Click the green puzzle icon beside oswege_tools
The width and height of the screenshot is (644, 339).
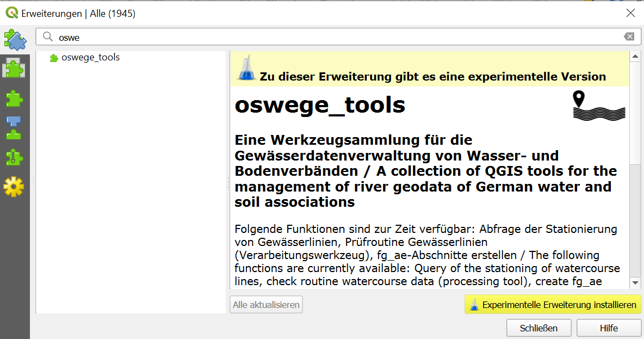click(54, 58)
